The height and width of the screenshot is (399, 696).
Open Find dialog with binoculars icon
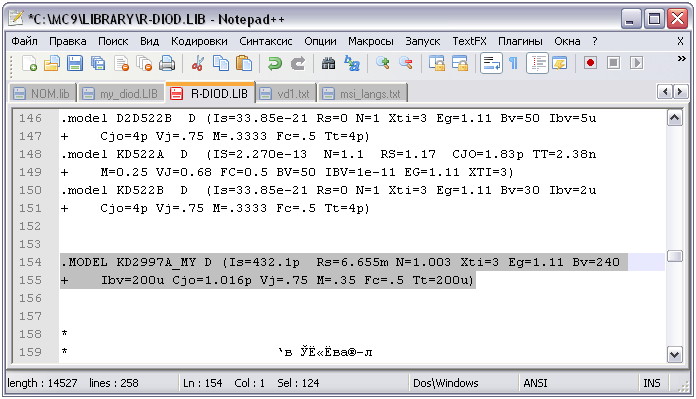click(328, 63)
